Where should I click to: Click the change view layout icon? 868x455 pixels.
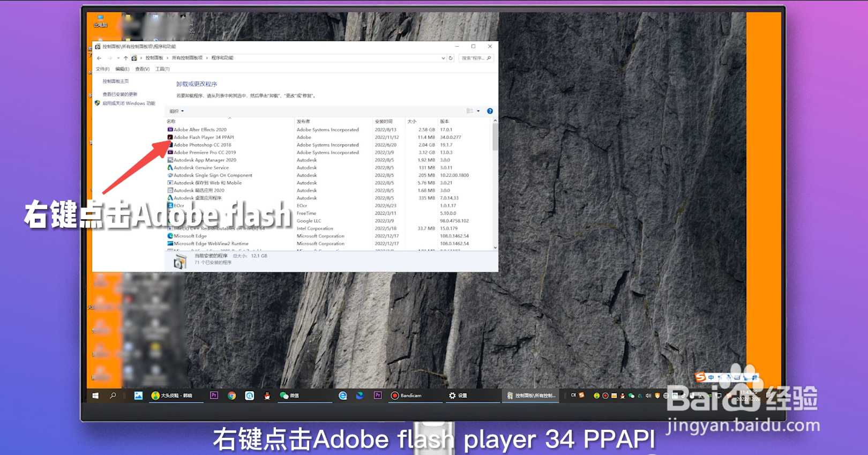click(x=470, y=111)
